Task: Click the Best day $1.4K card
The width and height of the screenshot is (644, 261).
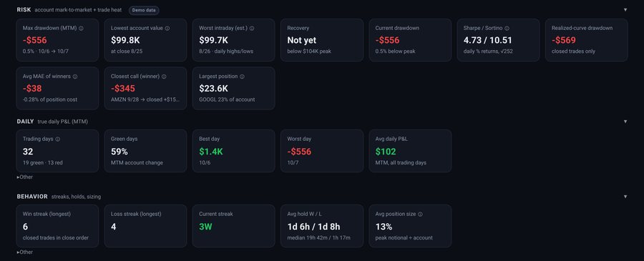Action: (x=234, y=151)
